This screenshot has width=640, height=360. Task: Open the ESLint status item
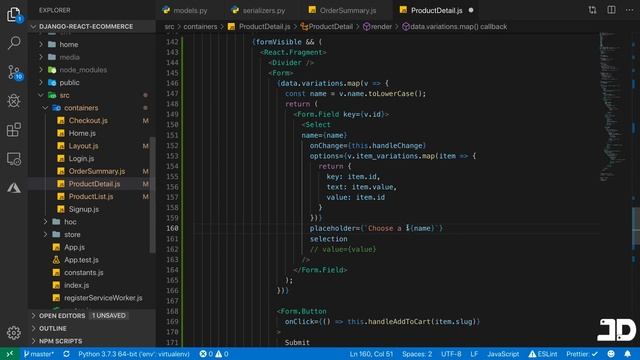coord(543,354)
